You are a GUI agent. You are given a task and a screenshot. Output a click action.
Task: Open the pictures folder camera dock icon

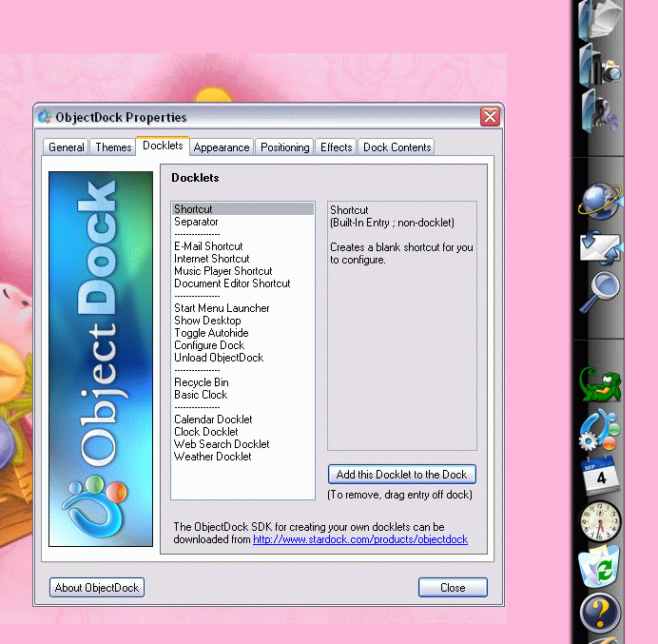pyautogui.click(x=599, y=66)
